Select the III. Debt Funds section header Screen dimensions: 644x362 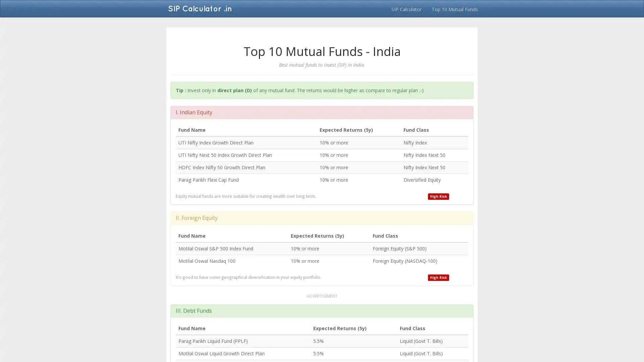[x=322, y=311]
